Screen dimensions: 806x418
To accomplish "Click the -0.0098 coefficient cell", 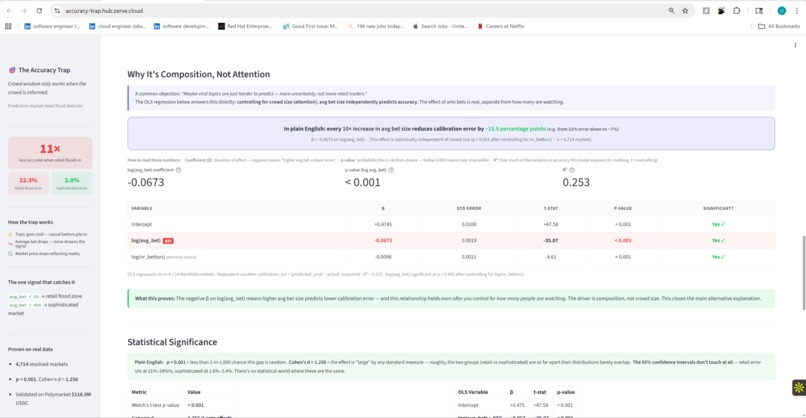I will [383, 257].
